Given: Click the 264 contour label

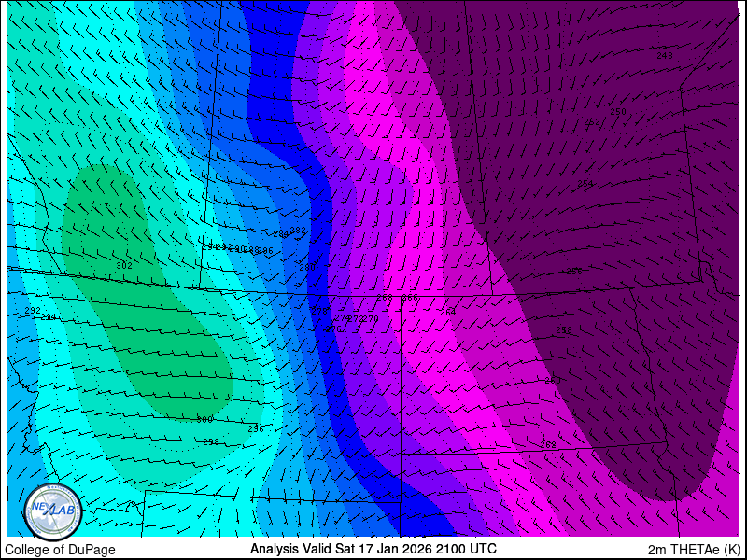Looking at the screenshot, I should pos(448,313).
